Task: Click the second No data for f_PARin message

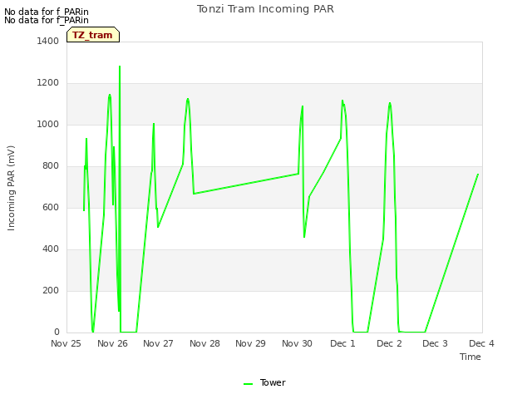Action: (47, 20)
